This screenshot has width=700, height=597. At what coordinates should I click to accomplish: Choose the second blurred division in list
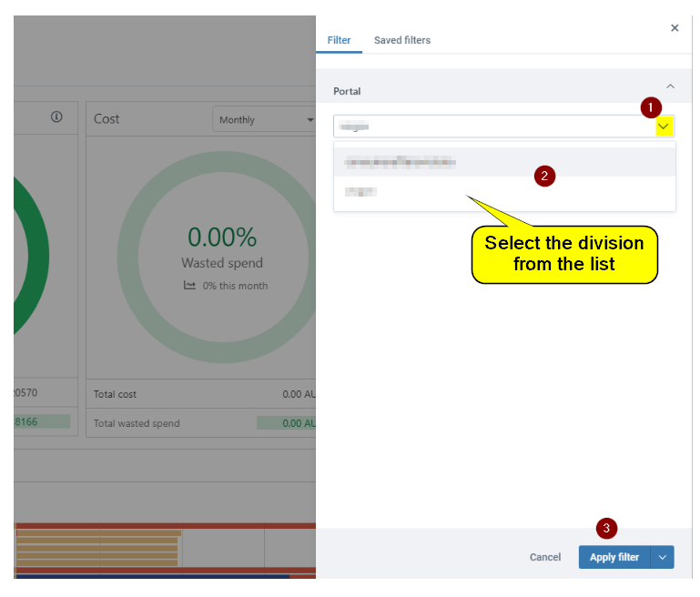(x=504, y=192)
